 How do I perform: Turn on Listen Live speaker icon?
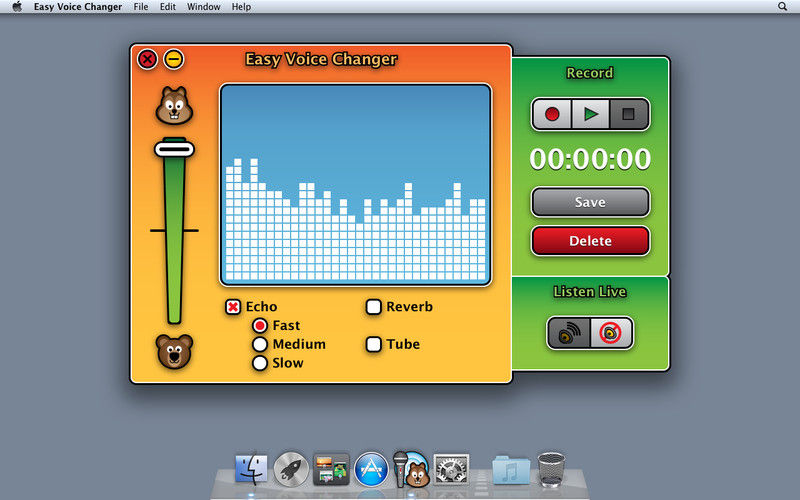point(569,333)
